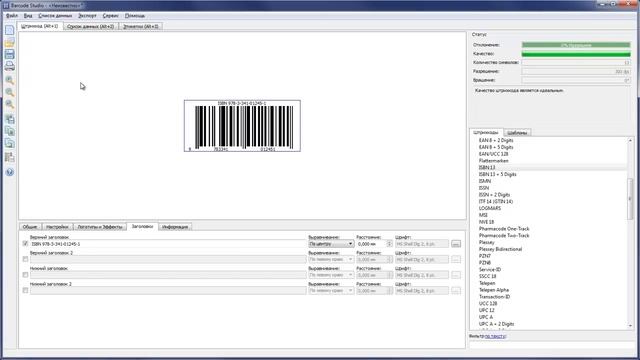Select Plessey Bidirectional in the list

pos(500,249)
